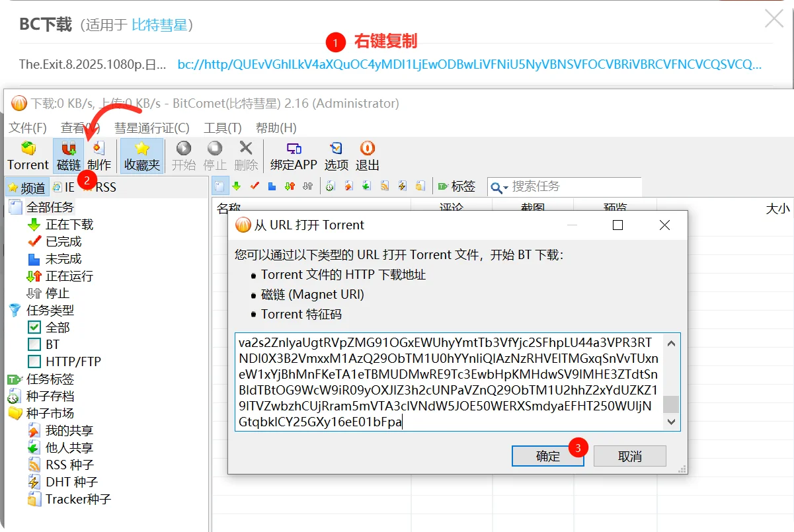Select 种子市场 in sidebar tree
This screenshot has width=794, height=532.
[50, 413]
